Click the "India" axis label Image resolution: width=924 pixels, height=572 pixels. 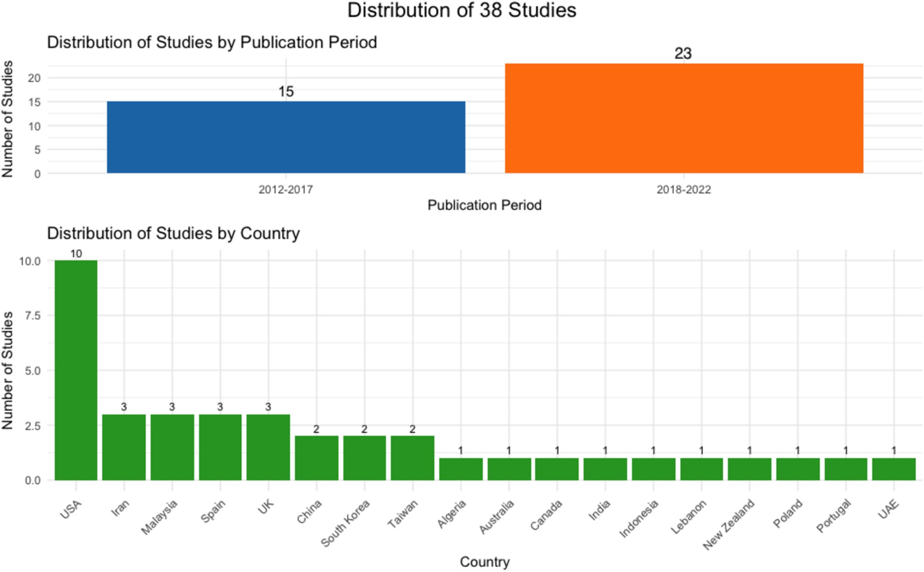[600, 510]
